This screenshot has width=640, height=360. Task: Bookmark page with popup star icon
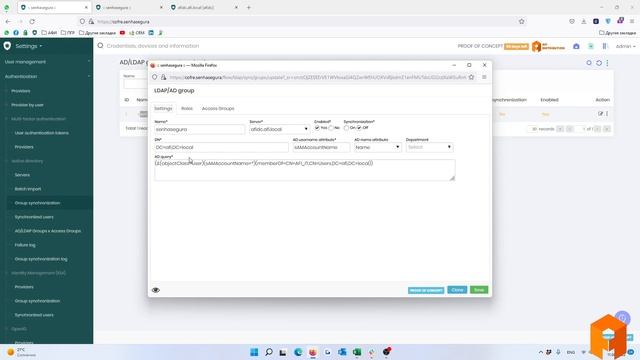pos(471,77)
